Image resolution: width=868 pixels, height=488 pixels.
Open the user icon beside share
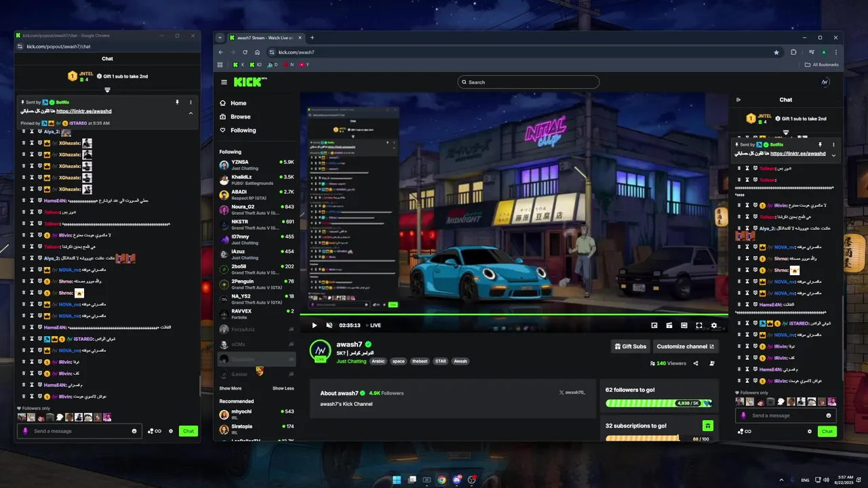point(712,363)
